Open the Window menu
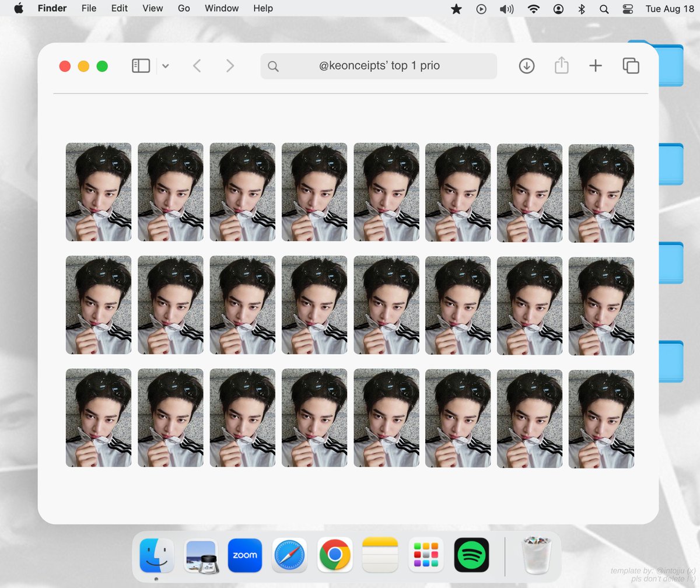Viewport: 700px width, 588px height. point(222,8)
